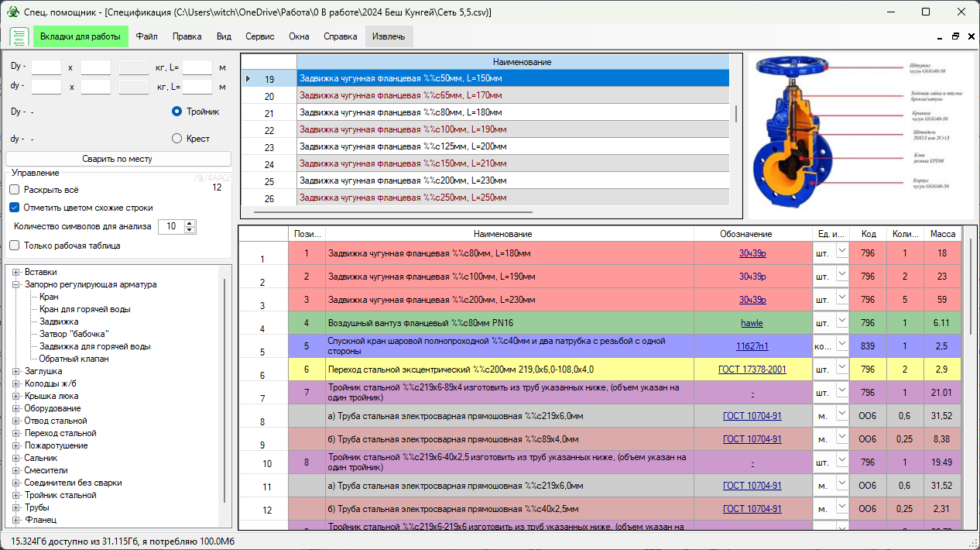Minimize the inner specification document window
Screen dimensions: 980x550
[x=940, y=36]
